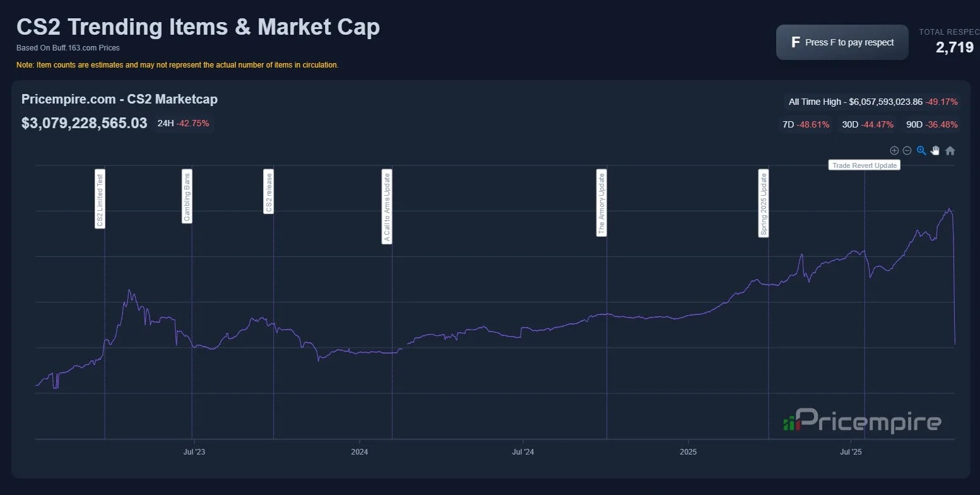Click the Pricempire logo watermark
980x495 pixels.
click(864, 422)
